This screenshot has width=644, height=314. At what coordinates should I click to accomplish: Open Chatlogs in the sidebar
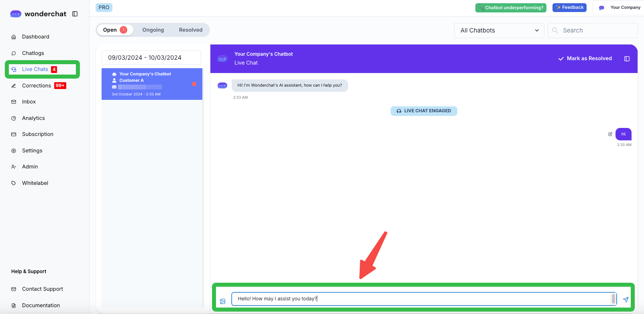pyautogui.click(x=33, y=53)
